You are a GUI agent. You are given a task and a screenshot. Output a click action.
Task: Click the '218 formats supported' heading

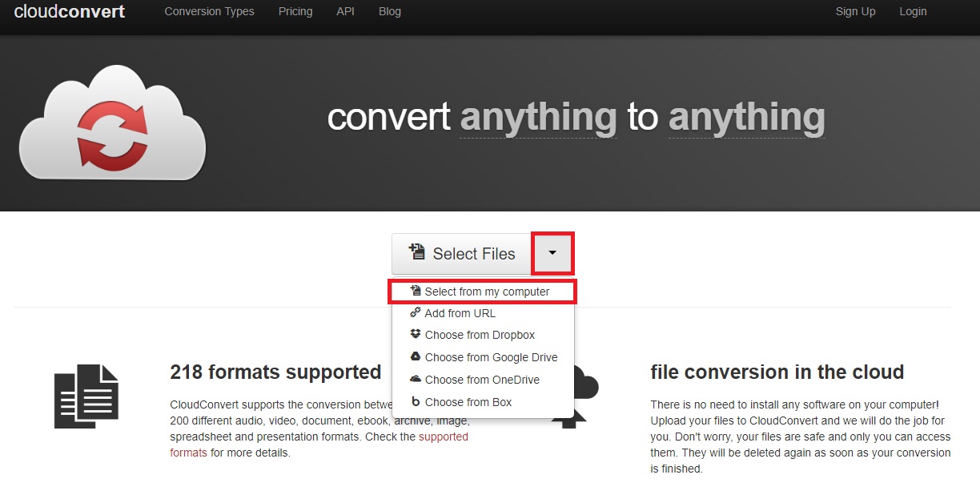click(275, 372)
